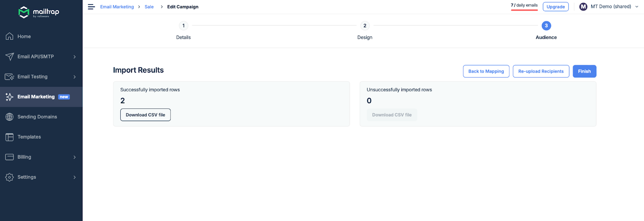Click the Finish button
The image size is (644, 221).
pos(584,71)
